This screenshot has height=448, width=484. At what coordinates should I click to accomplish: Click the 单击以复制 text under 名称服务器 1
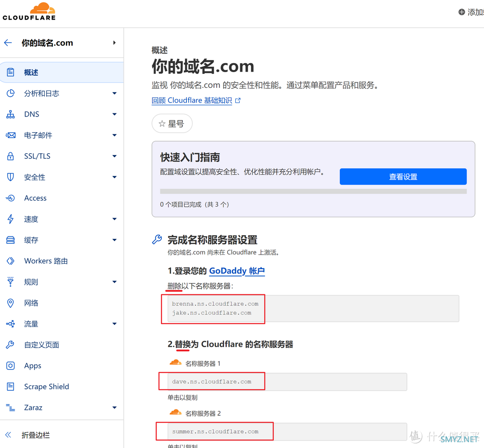182,398
